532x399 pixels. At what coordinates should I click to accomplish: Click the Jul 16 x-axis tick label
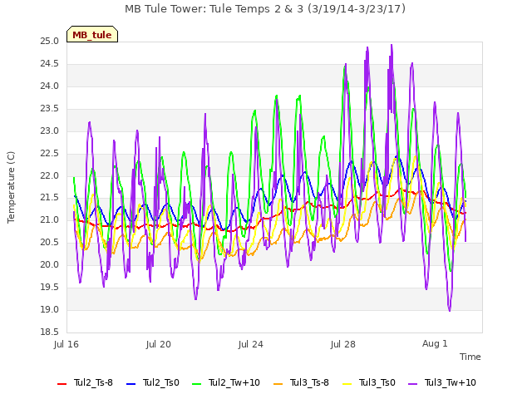click(66, 344)
